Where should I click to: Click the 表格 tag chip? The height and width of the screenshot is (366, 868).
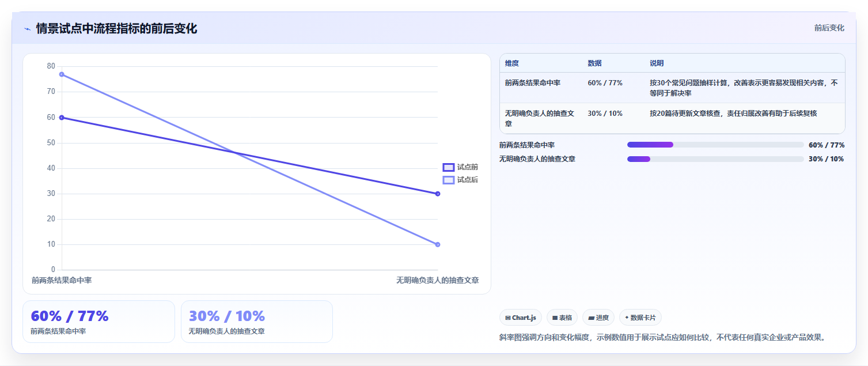[x=562, y=318]
